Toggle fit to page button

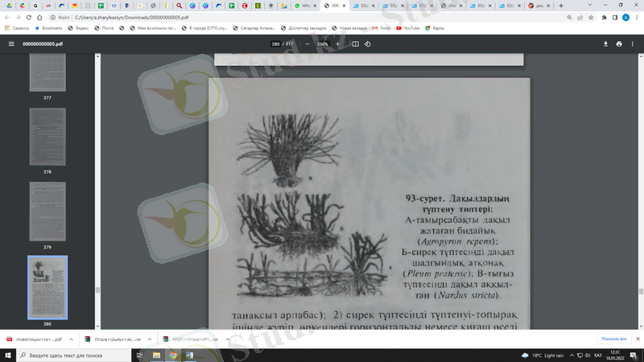pyautogui.click(x=355, y=43)
